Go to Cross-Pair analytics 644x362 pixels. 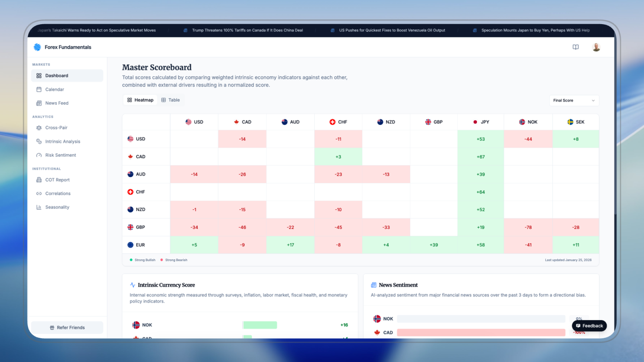point(56,127)
